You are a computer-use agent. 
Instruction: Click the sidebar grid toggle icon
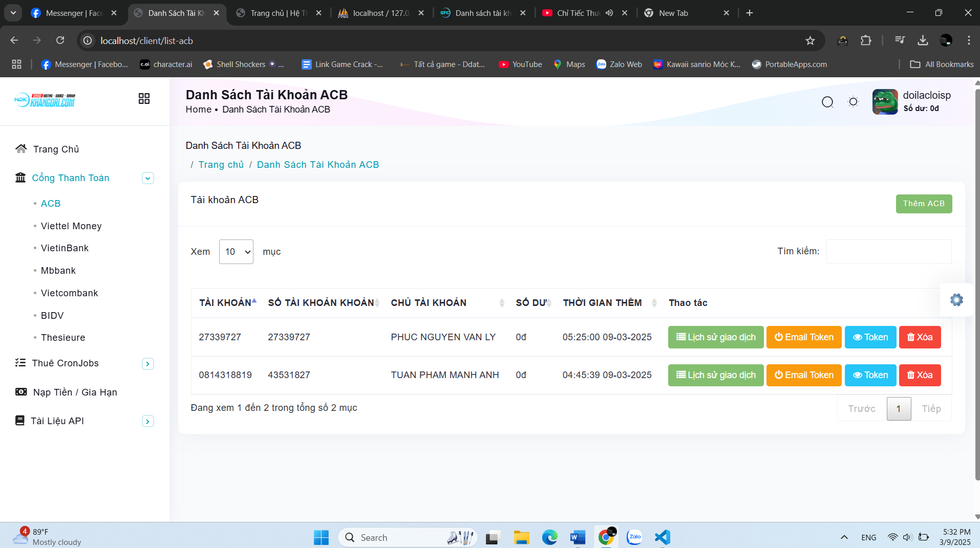144,99
